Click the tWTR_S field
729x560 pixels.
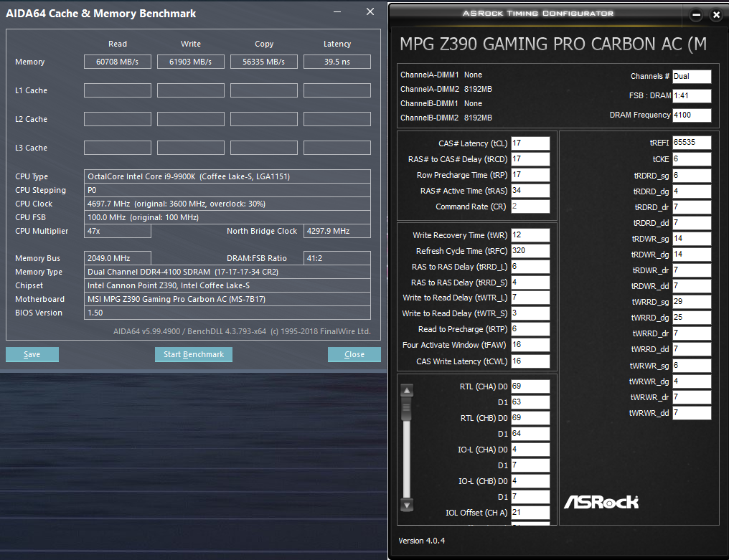[530, 313]
